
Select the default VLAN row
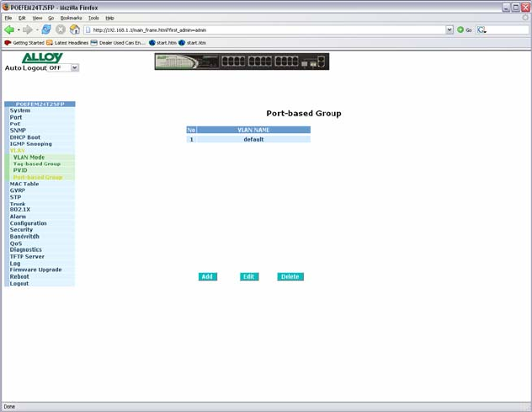tap(248, 139)
